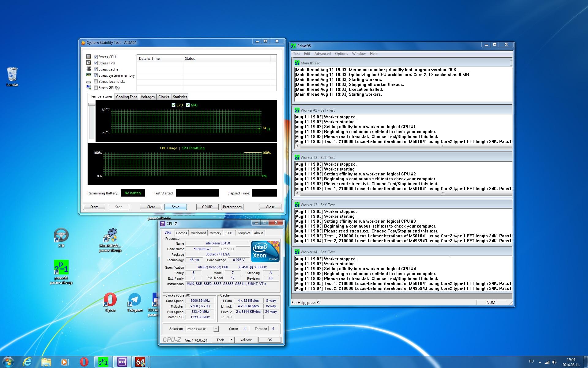Open the Advanced menu in Prime95
Screen dimensions: 588x368
click(322, 54)
